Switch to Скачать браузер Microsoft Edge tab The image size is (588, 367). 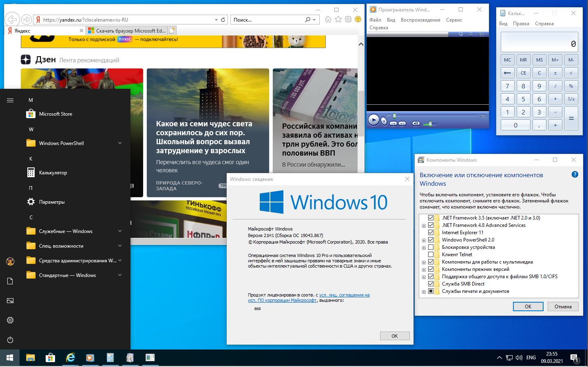pos(127,31)
